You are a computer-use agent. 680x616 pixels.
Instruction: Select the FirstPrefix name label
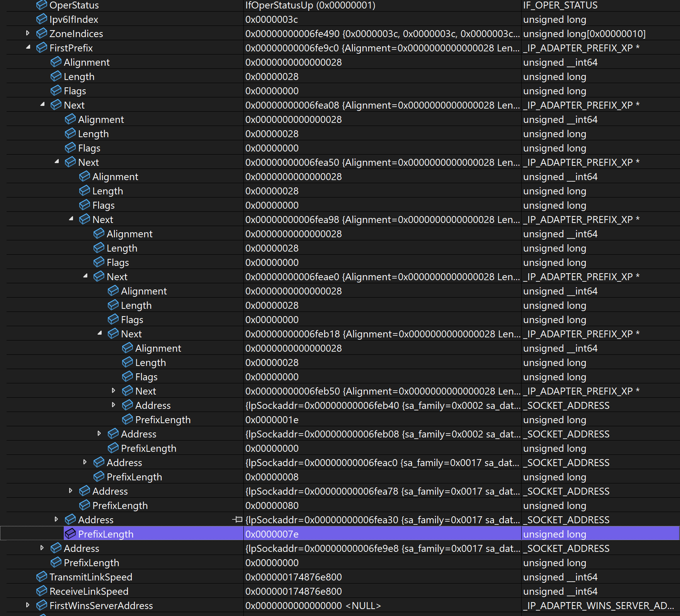tap(71, 48)
